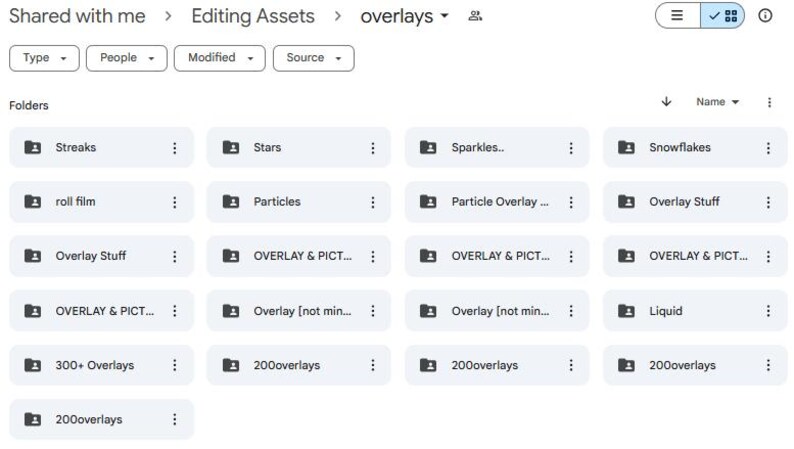
Task: Open the Name sort field dropdown
Action: tap(718, 102)
